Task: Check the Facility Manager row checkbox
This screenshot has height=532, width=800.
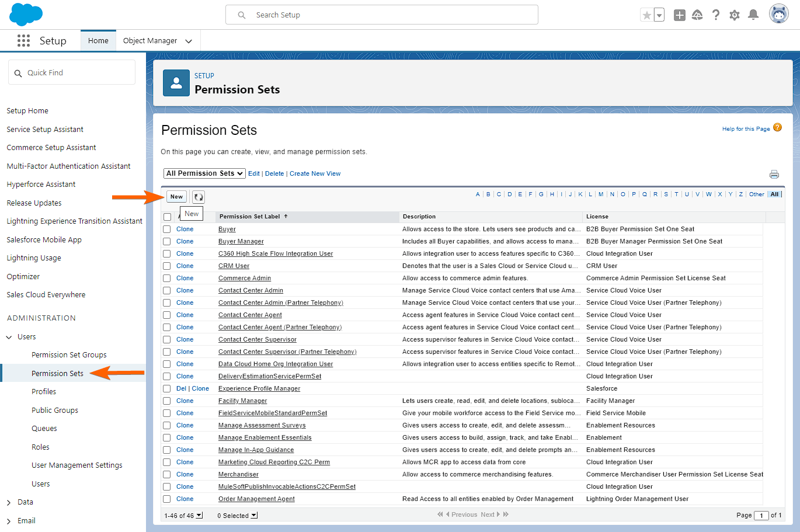Action: [x=167, y=401]
